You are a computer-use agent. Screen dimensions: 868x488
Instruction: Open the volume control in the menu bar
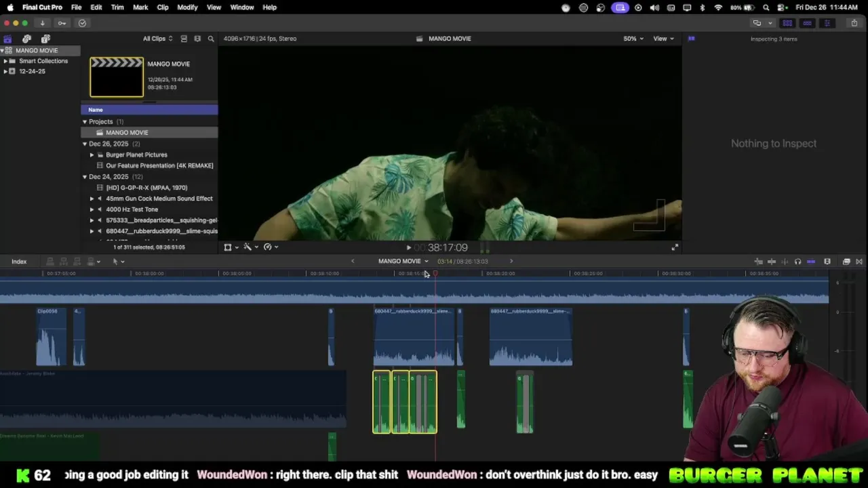coord(654,7)
